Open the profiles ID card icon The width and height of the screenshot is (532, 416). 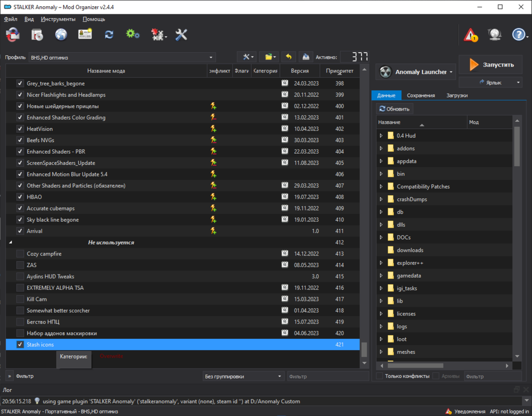(85, 35)
